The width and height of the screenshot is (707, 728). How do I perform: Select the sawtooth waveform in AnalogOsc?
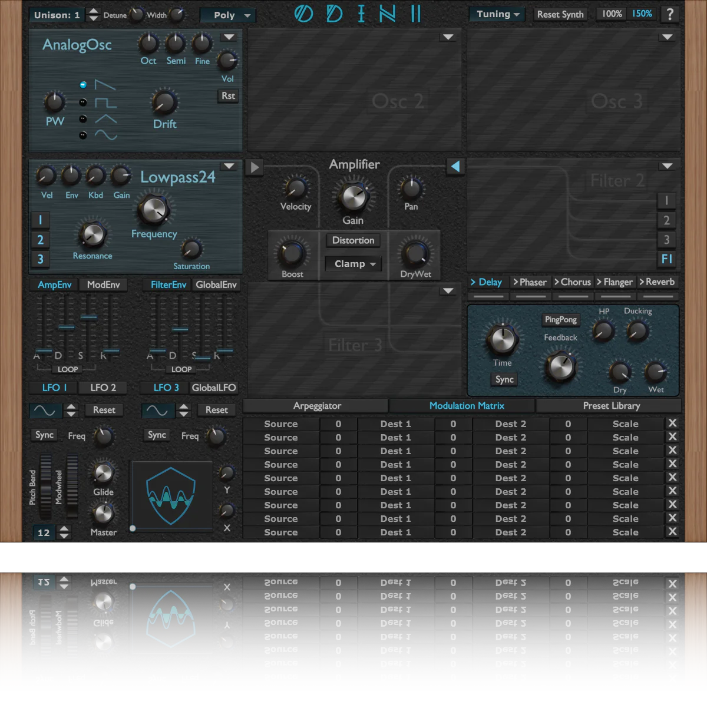83,85
